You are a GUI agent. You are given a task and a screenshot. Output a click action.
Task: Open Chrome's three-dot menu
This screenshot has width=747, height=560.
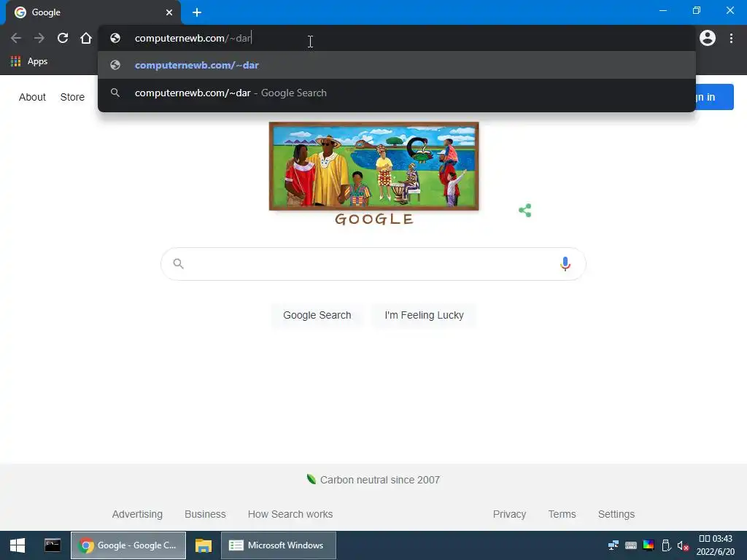[x=731, y=38]
